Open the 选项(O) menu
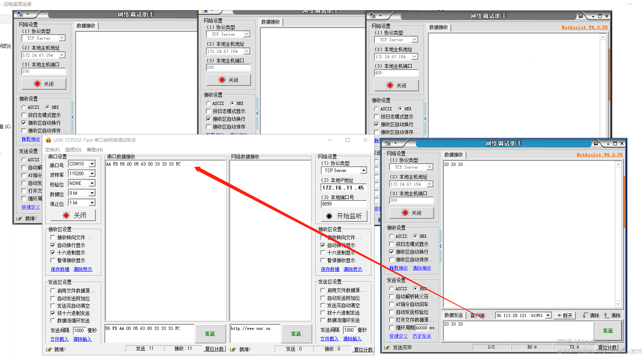The image size is (644, 357). pyautogui.click(x=73, y=150)
